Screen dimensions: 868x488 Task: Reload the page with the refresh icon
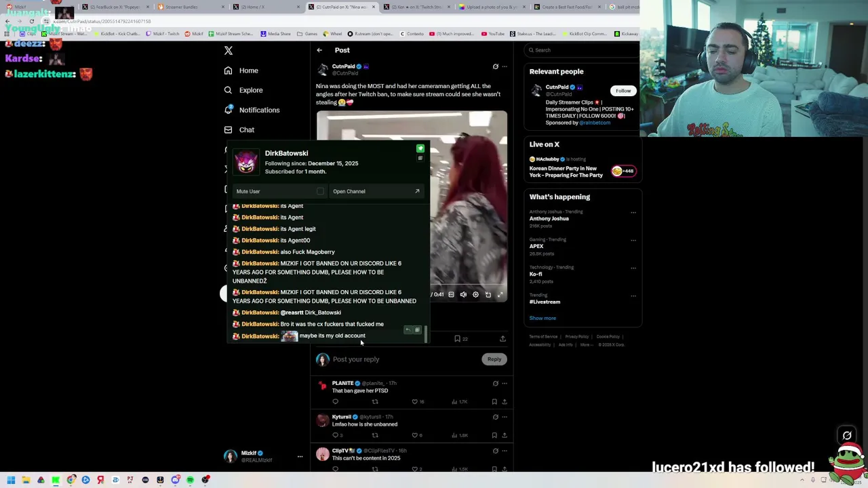tap(31, 21)
